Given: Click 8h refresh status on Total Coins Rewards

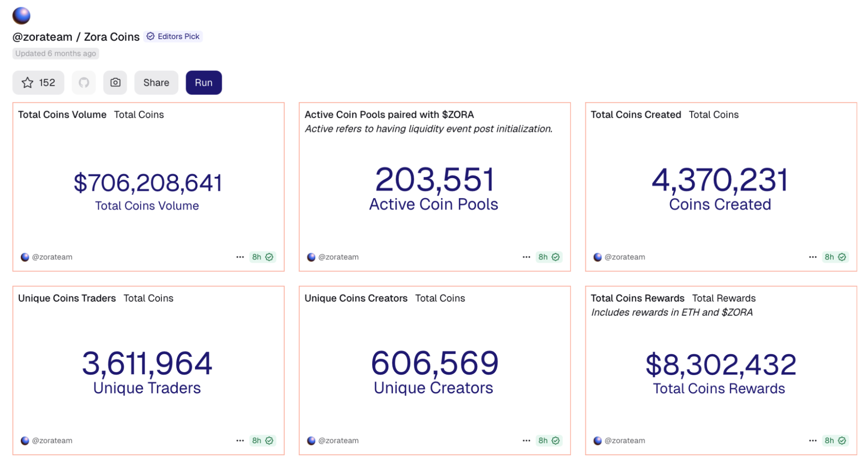Looking at the screenshot, I should point(835,440).
